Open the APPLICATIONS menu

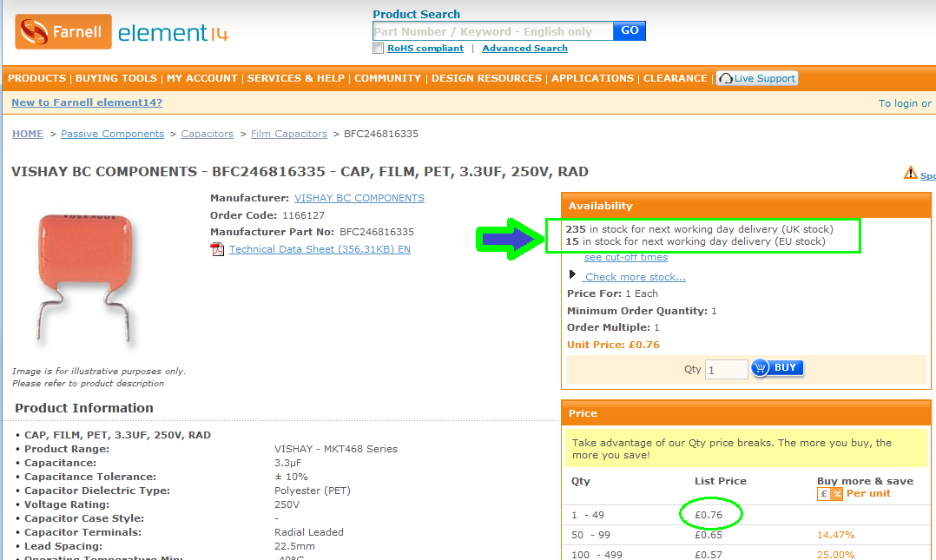pos(592,78)
